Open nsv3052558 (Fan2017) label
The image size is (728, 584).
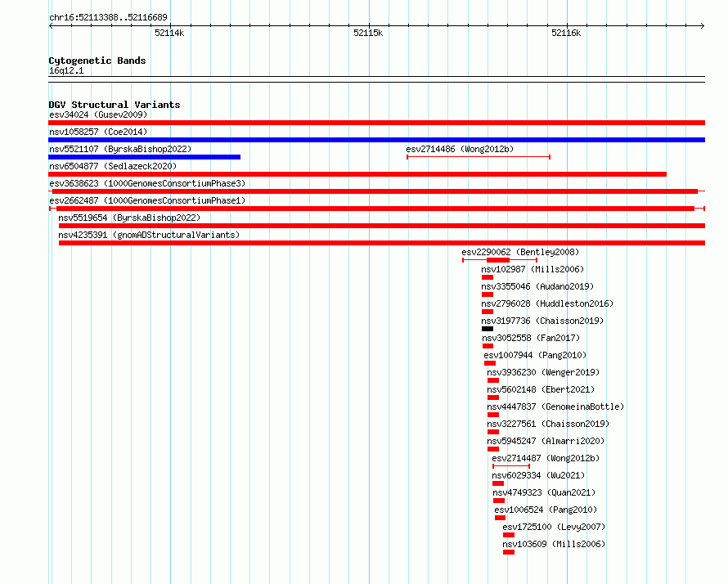click(x=531, y=338)
